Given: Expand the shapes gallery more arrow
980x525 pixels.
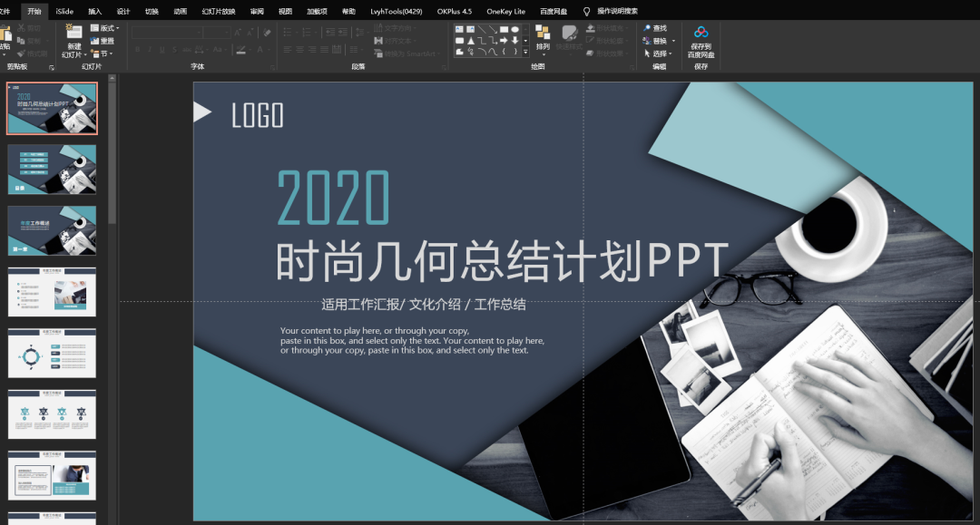Looking at the screenshot, I should (x=525, y=52).
